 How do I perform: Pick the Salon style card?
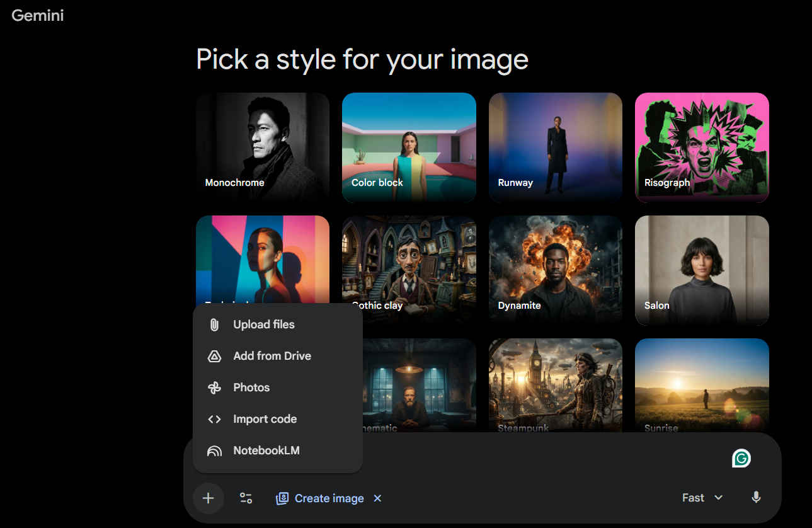702,270
